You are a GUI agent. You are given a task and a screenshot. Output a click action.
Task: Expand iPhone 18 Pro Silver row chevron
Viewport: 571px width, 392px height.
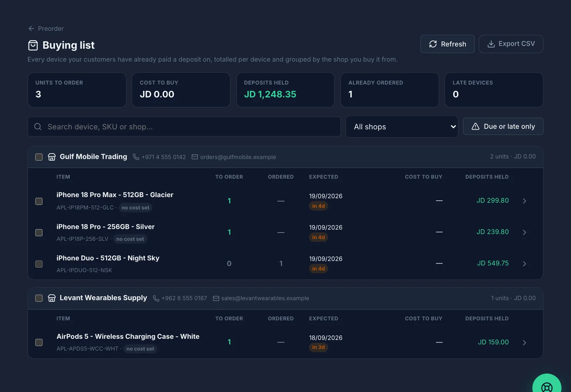(524, 232)
